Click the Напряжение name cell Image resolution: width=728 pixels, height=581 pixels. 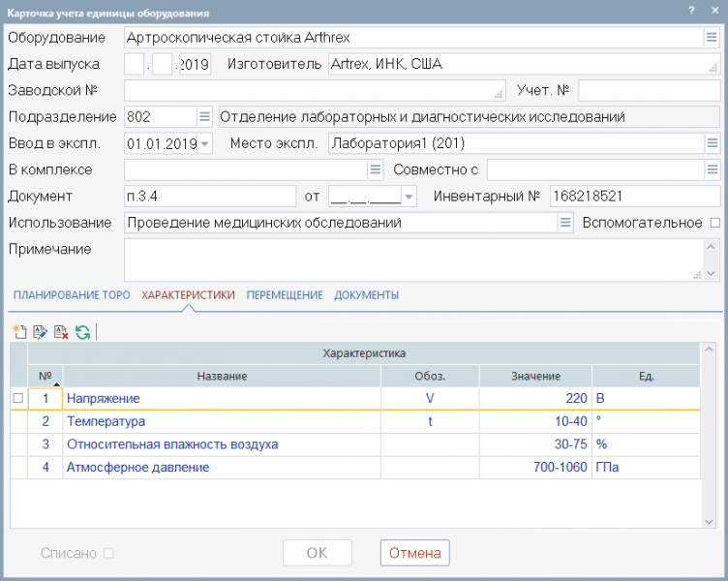tap(222, 399)
